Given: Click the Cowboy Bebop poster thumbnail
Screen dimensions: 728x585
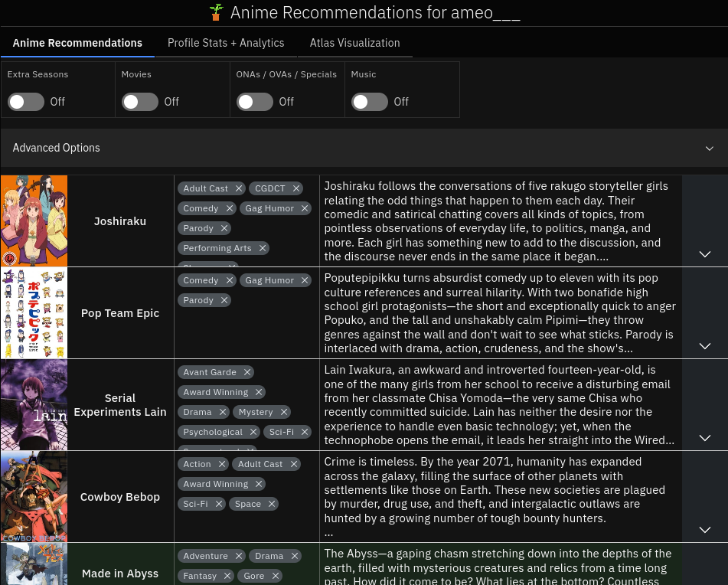Looking at the screenshot, I should (x=34, y=497).
